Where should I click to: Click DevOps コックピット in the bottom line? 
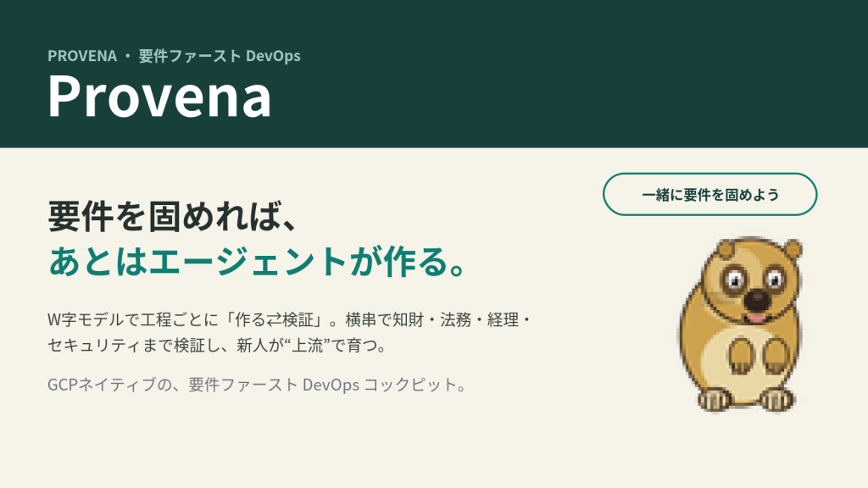pos(379,385)
